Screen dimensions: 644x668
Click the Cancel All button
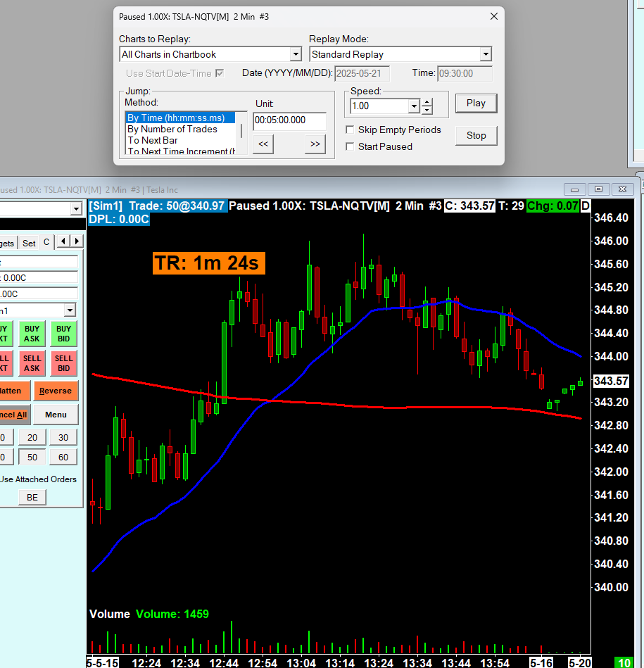tap(15, 415)
